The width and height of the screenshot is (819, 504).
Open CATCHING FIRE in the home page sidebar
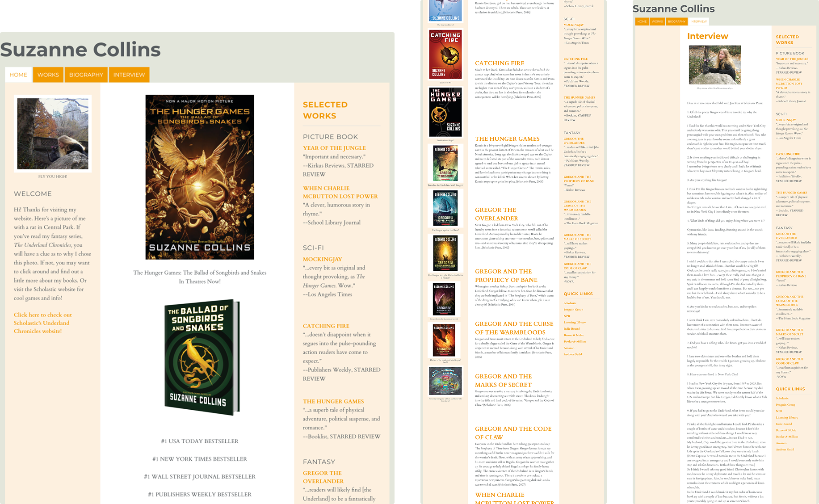point(326,326)
